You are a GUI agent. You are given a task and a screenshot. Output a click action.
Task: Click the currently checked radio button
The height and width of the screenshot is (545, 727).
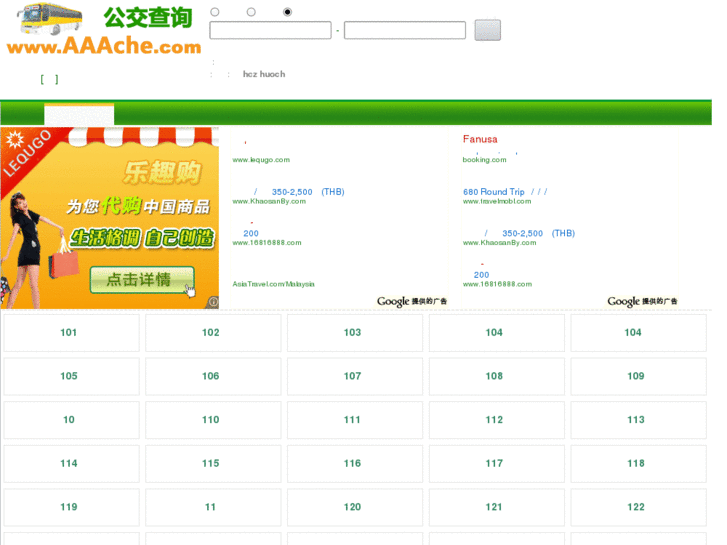coord(287,12)
